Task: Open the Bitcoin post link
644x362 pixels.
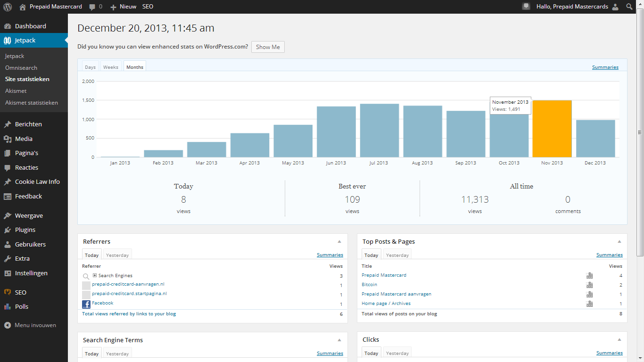Action: point(369,285)
